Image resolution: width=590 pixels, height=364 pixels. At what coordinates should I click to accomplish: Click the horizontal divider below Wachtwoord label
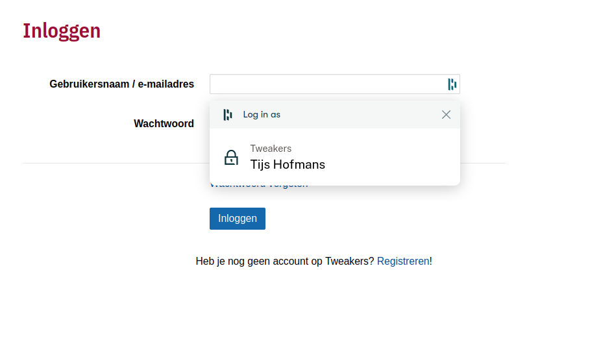[116, 163]
